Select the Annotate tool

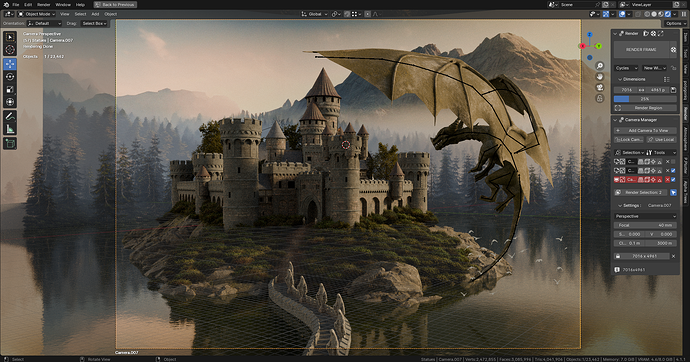click(x=10, y=117)
